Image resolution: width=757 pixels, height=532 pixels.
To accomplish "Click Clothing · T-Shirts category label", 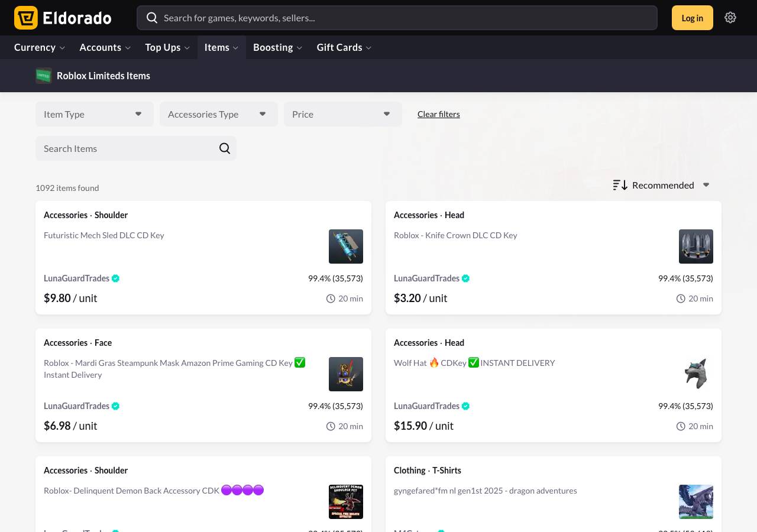I will pyautogui.click(x=428, y=471).
